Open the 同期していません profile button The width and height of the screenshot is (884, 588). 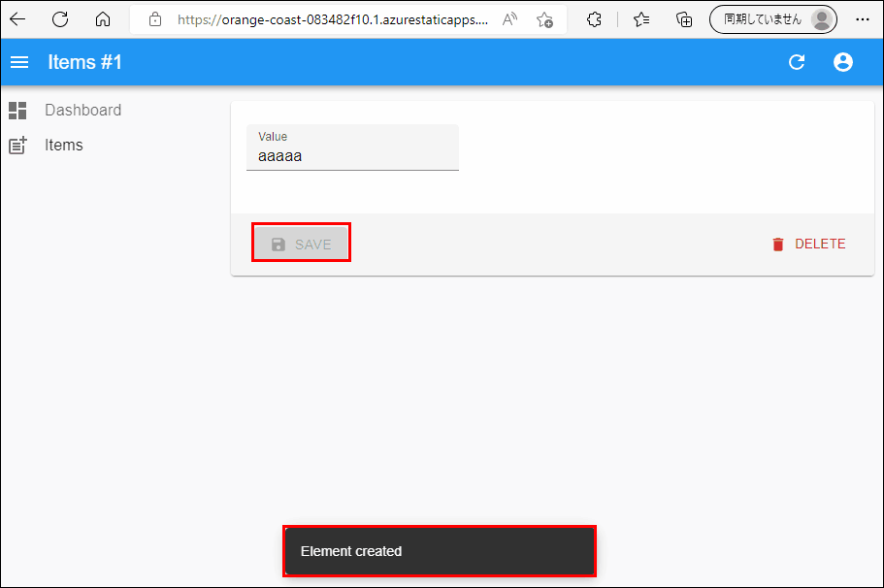click(x=773, y=19)
